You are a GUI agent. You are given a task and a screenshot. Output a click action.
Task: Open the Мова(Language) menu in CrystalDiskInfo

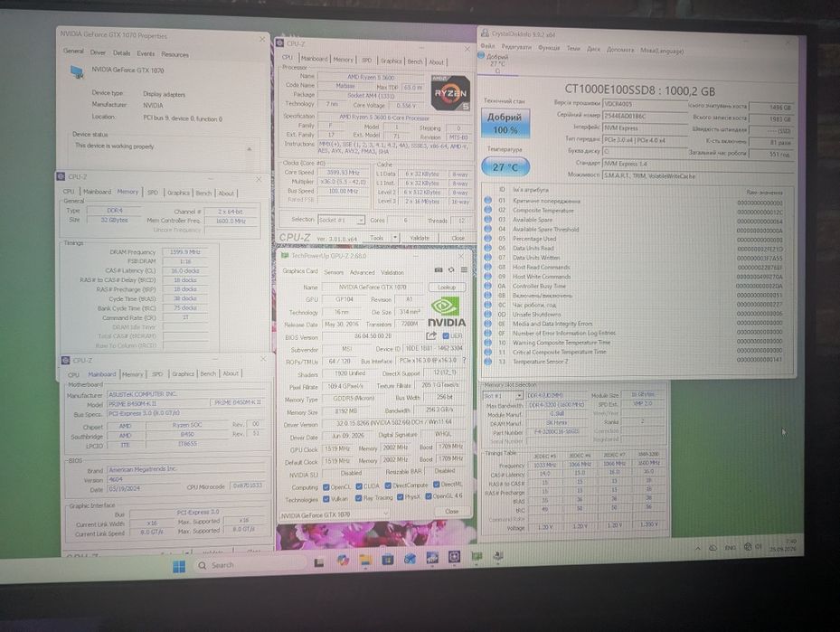pyautogui.click(x=662, y=51)
